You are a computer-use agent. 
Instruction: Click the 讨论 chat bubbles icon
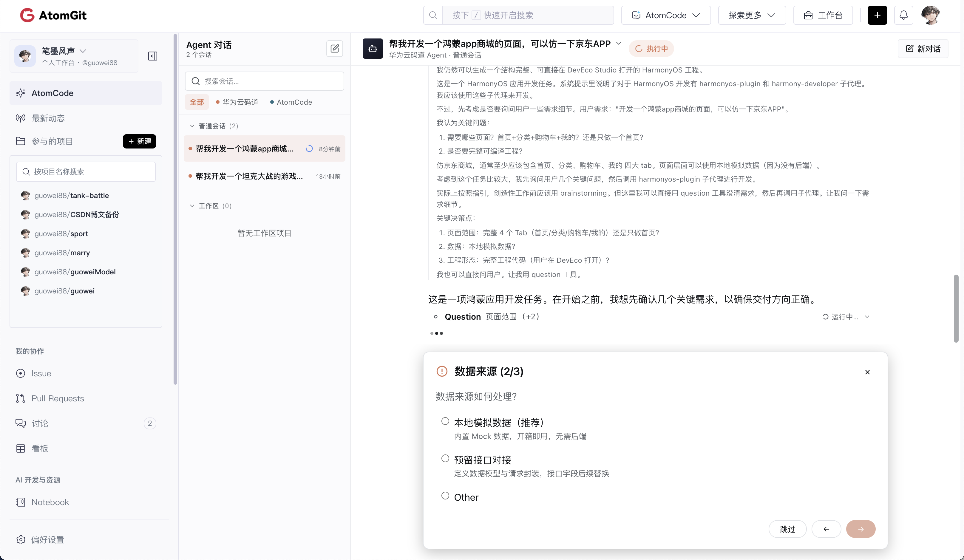pos(21,423)
